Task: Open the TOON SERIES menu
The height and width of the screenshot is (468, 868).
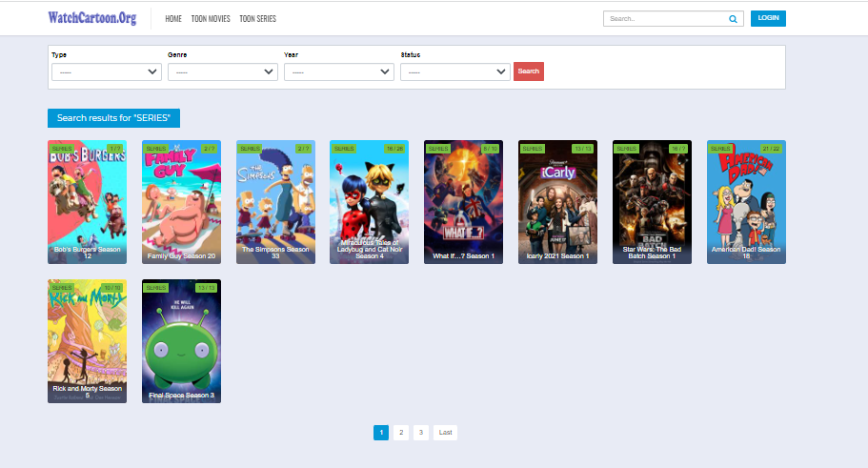Action: (x=257, y=19)
